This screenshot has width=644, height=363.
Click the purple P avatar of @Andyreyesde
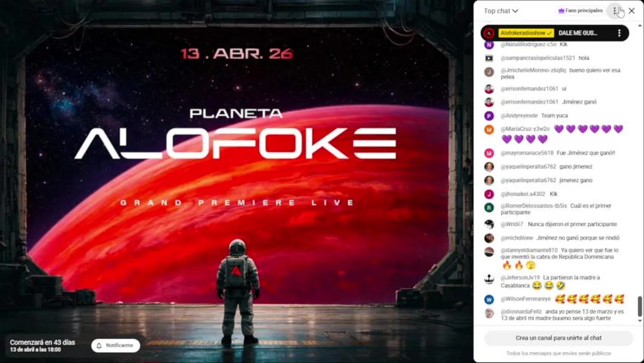coord(489,116)
